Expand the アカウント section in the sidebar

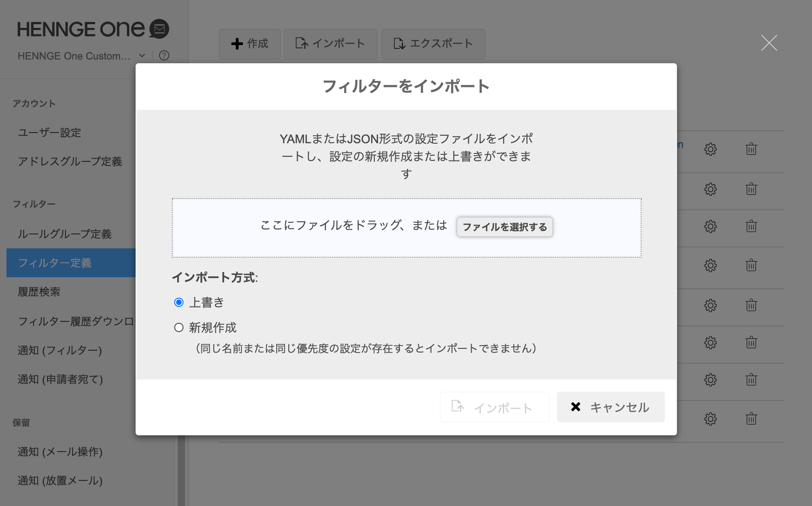point(35,103)
